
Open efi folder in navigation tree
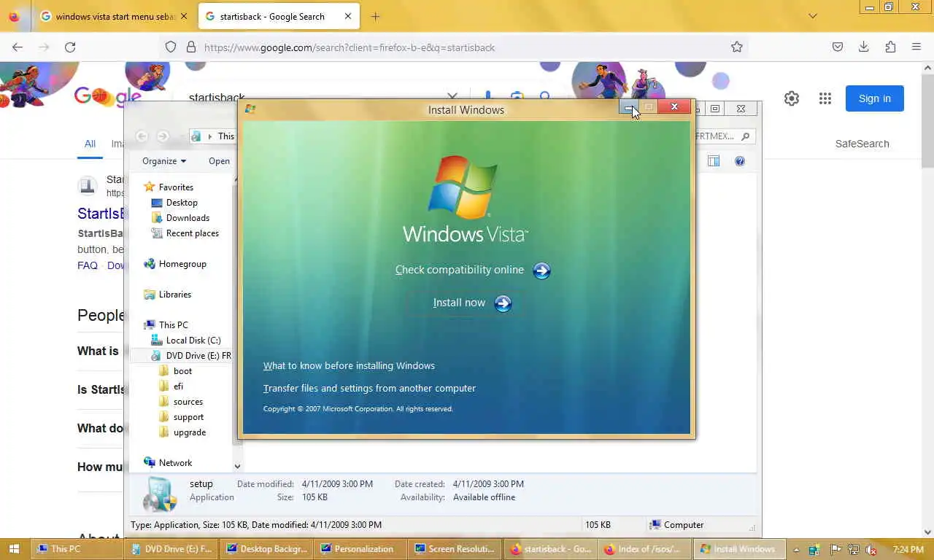(178, 386)
